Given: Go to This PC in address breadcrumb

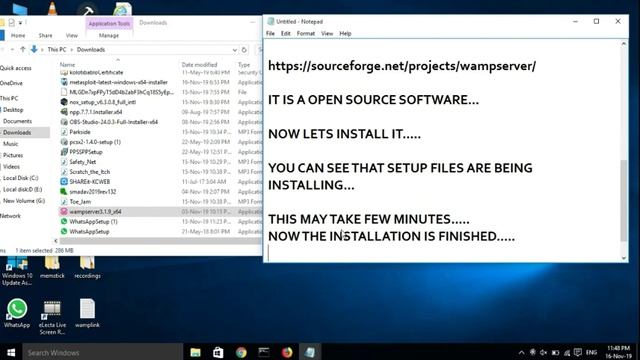Looking at the screenshot, I should tap(57, 49).
